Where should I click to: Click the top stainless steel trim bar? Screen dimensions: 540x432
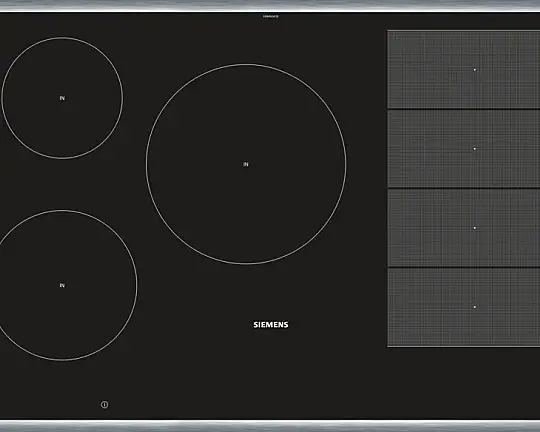(x=270, y=5)
